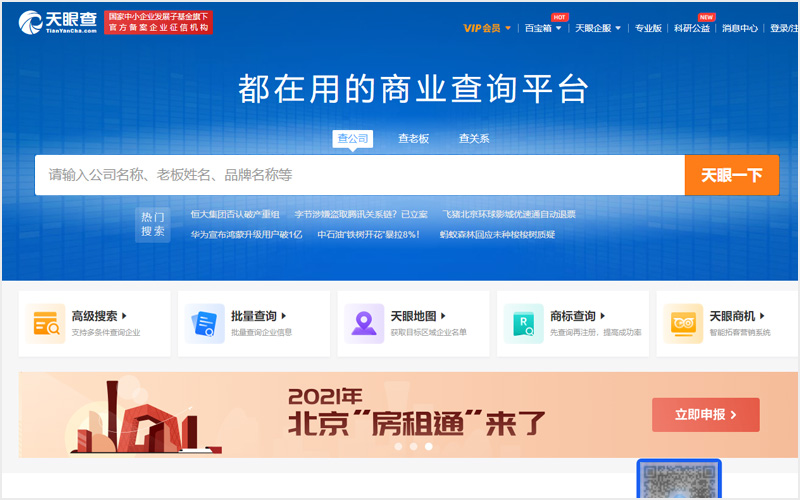Click 支持多条件查询企业 description text
The width and height of the screenshot is (800, 500).
(x=106, y=332)
